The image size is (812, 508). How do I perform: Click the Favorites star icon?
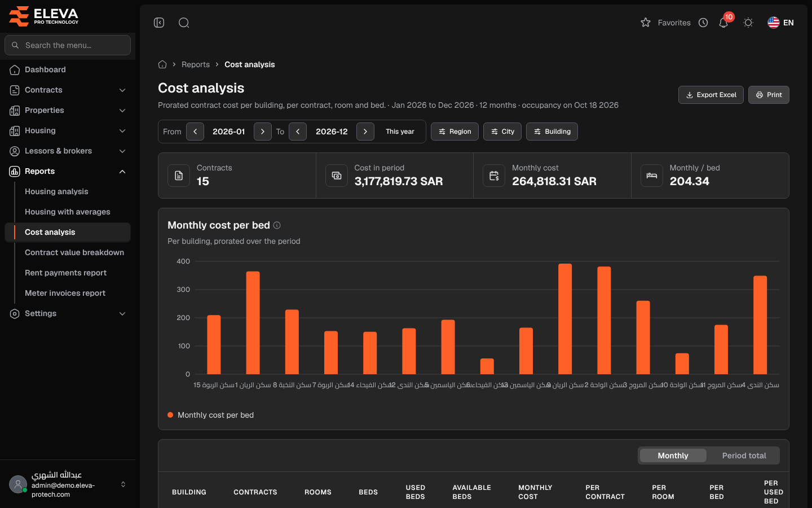646,23
